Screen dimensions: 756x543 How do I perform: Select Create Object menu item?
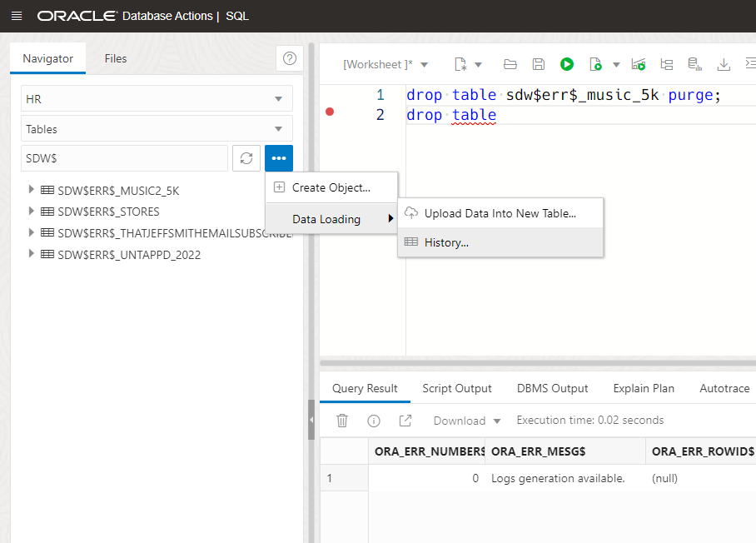pos(331,187)
